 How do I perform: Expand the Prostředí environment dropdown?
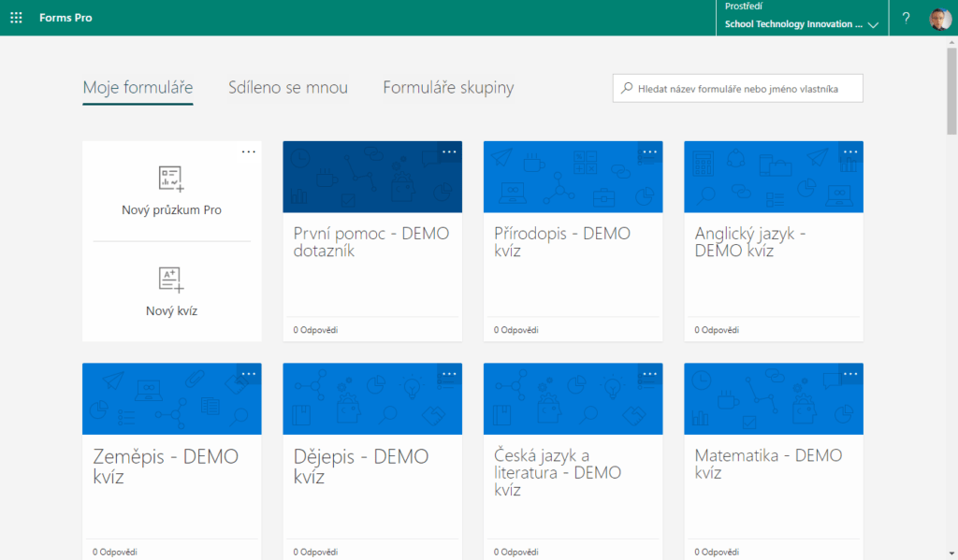[802, 18]
